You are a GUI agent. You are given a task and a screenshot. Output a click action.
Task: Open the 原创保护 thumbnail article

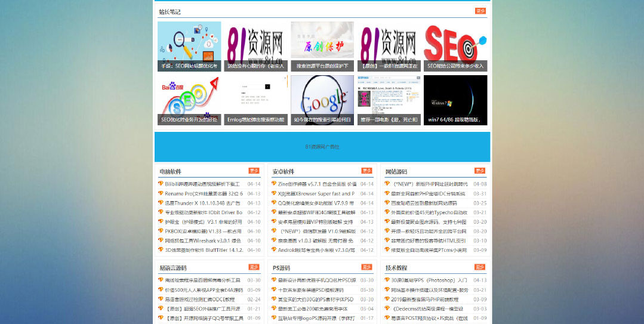click(322, 47)
